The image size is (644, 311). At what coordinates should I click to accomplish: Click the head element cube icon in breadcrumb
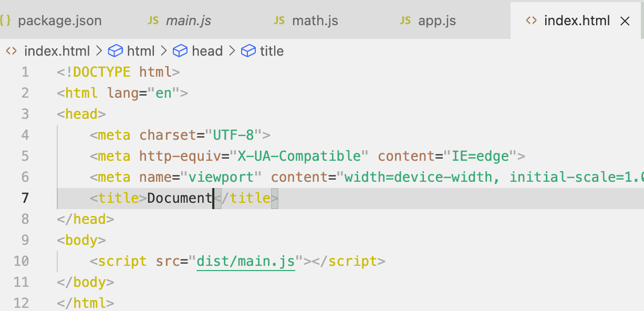[180, 51]
